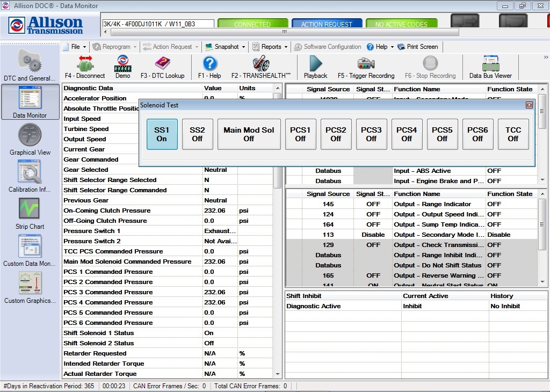Open the Action Request dropdown menu
550x392 pixels.
tap(170, 47)
